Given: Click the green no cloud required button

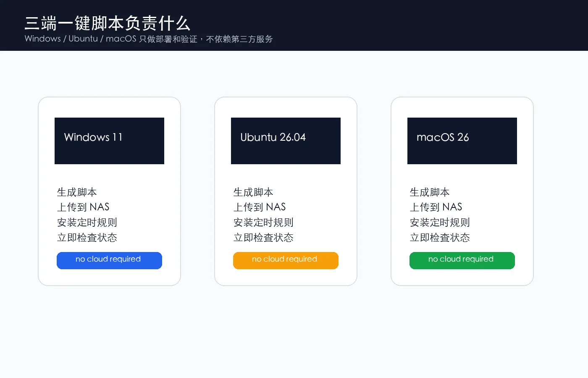Looking at the screenshot, I should tap(462, 260).
